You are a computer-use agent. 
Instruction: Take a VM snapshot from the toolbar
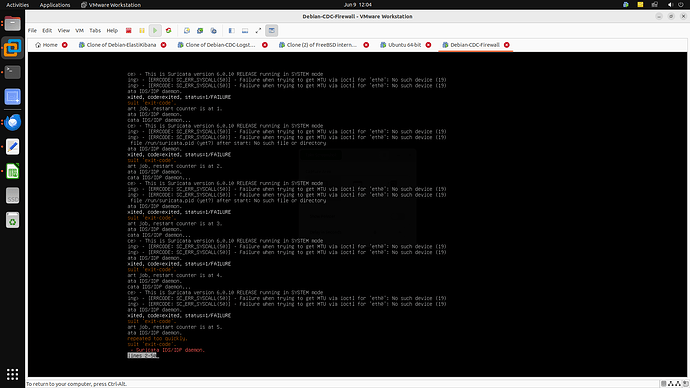pyautogui.click(x=187, y=31)
